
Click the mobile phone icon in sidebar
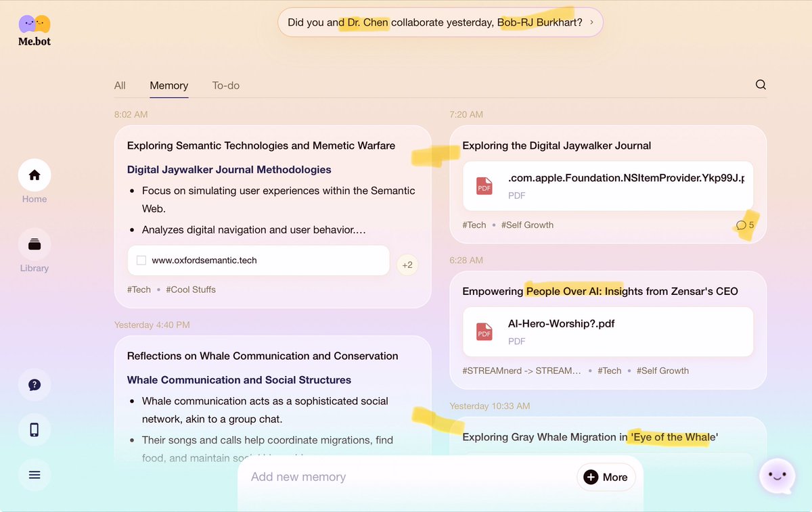click(x=35, y=429)
